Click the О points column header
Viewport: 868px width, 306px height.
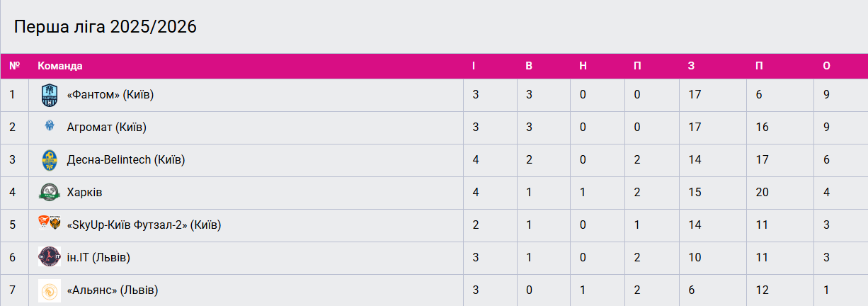point(826,66)
